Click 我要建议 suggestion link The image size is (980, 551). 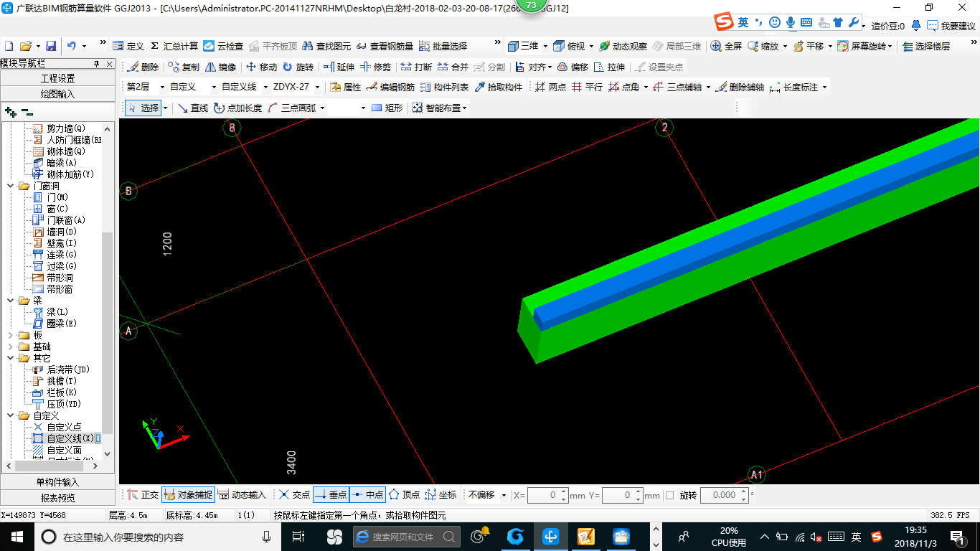click(951, 26)
